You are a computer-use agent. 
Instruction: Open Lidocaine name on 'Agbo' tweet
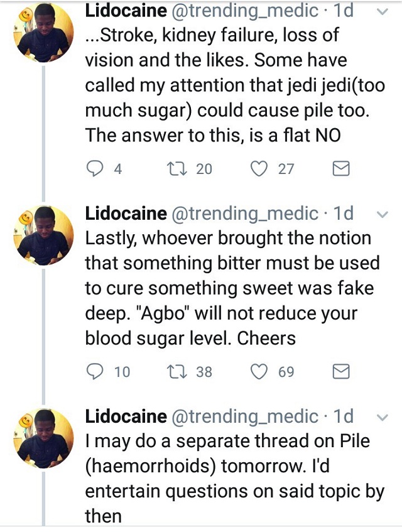126,214
